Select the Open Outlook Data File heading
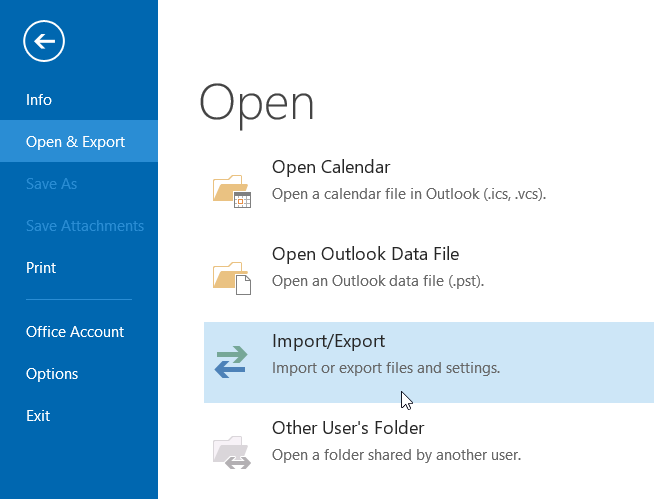The width and height of the screenshot is (672, 499). pyautogui.click(x=366, y=254)
